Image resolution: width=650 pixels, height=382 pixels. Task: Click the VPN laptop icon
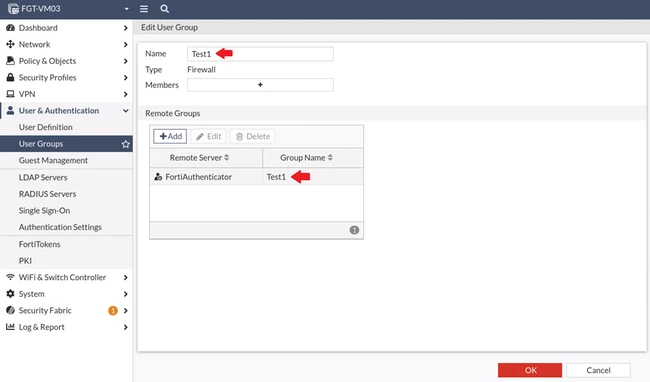coord(10,94)
